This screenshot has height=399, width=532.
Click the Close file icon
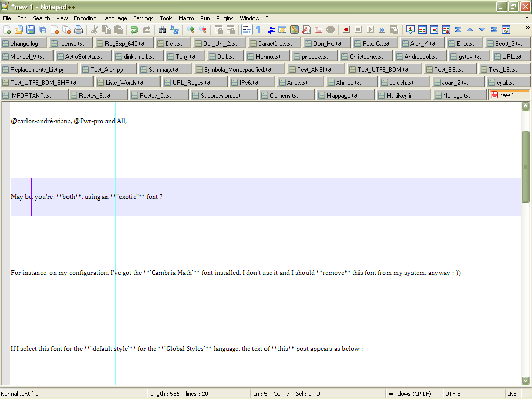click(55, 30)
